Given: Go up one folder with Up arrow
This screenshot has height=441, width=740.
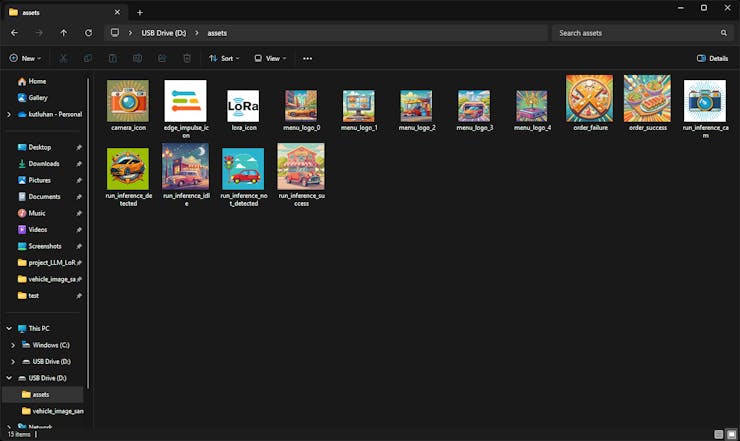Looking at the screenshot, I should (64, 33).
